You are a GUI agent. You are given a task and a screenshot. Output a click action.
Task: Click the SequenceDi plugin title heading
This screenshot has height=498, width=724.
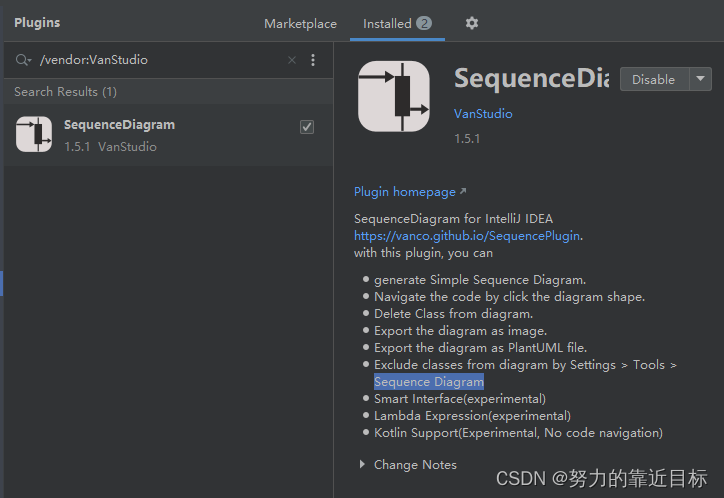pos(531,78)
